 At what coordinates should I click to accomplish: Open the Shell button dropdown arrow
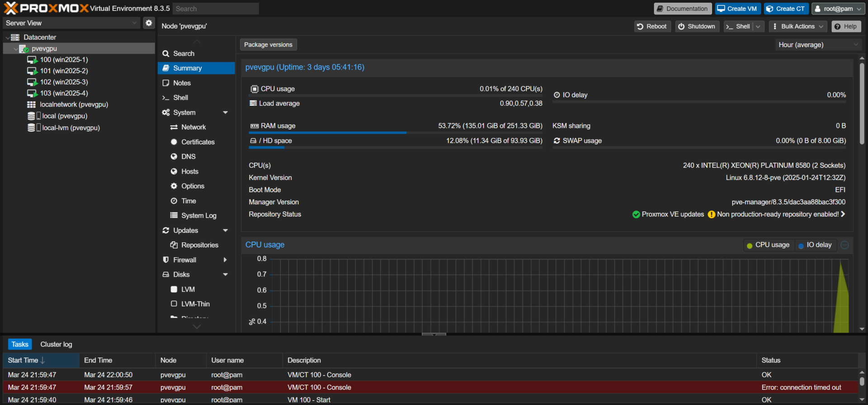(x=759, y=27)
